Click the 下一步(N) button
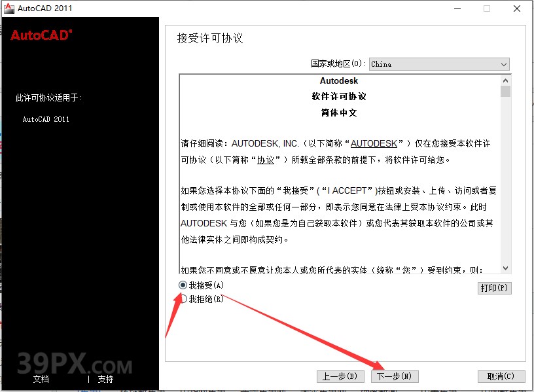Viewport: 534px width, 392px height. click(394, 376)
